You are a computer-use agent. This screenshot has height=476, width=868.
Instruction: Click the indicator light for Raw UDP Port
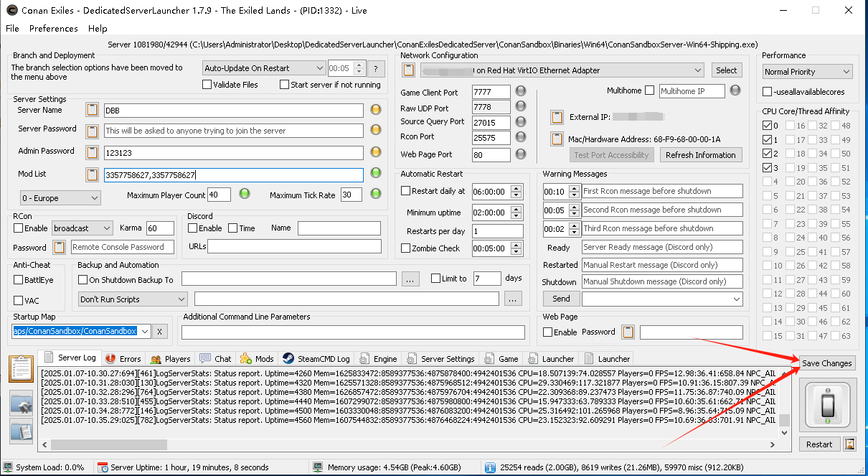(x=522, y=107)
